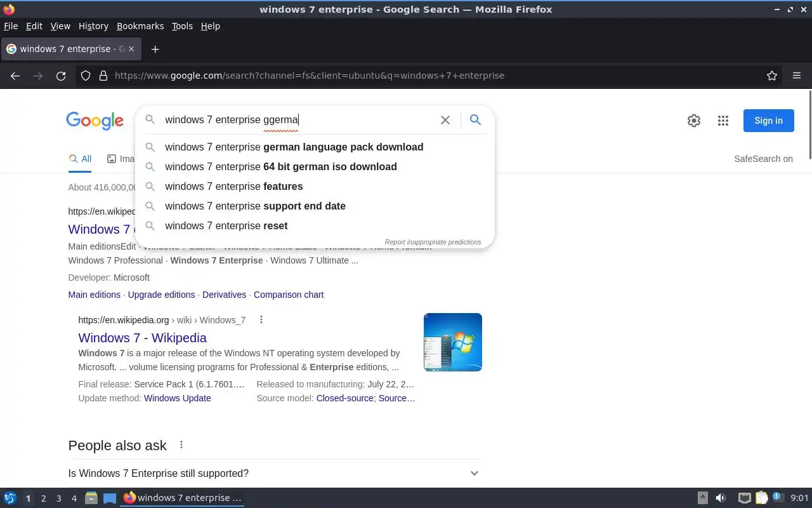This screenshot has height=508, width=812.
Task: Choose suggestion german language pack download
Action: point(315,147)
